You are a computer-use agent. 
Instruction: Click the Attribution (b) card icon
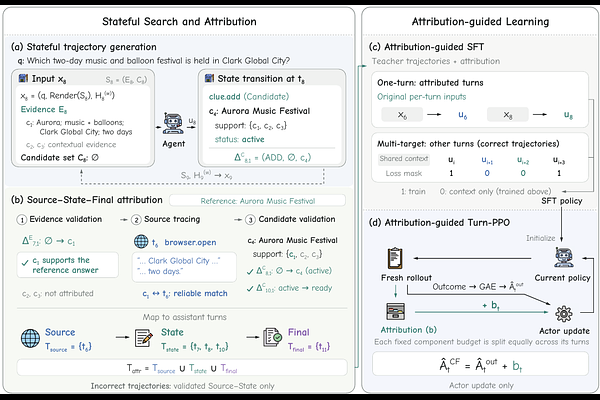pyautogui.click(x=396, y=312)
